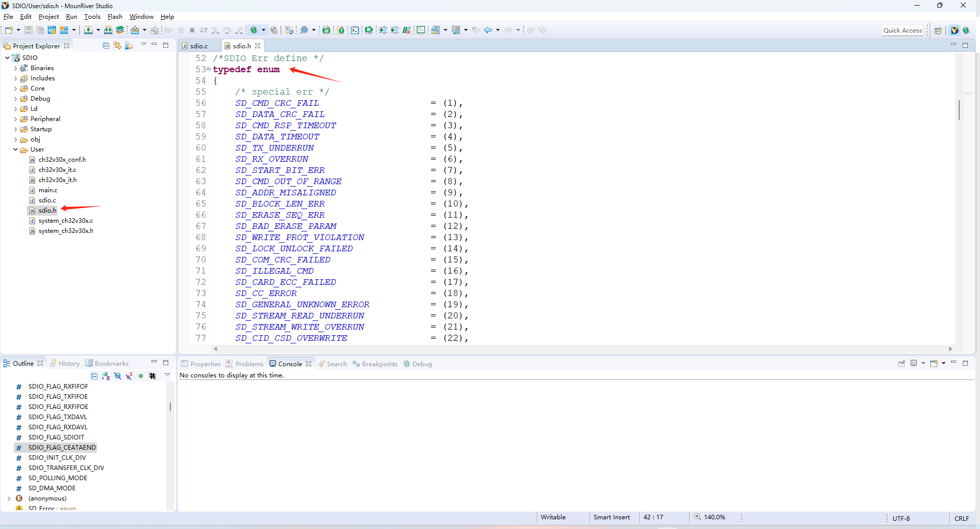
Task: Click Sort alphabetically icon in the Outline toolbar
Action: [106, 376]
